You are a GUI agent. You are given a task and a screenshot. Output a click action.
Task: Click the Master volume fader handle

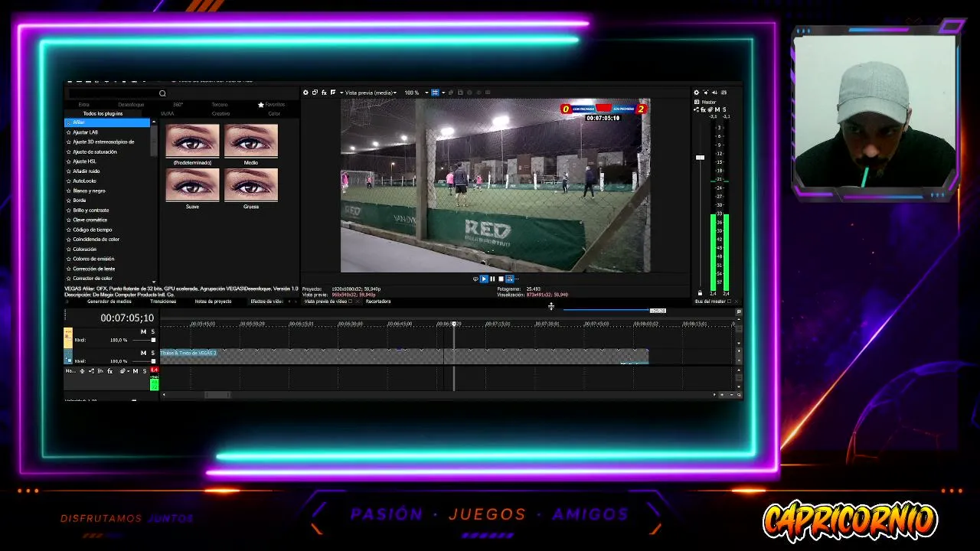point(700,158)
